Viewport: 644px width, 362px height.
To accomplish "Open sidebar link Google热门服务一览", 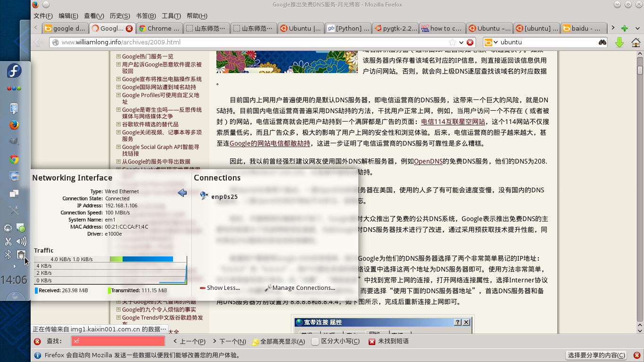I will pos(148,56).
